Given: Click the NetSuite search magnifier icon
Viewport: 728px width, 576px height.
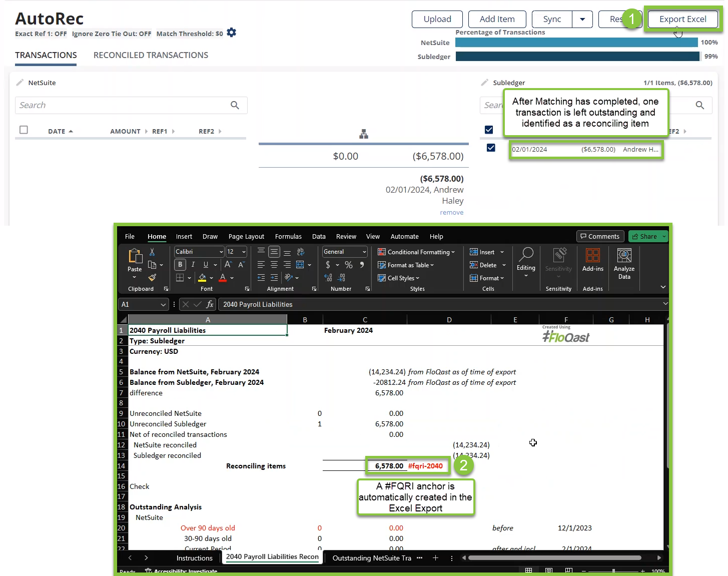Looking at the screenshot, I should (x=235, y=105).
